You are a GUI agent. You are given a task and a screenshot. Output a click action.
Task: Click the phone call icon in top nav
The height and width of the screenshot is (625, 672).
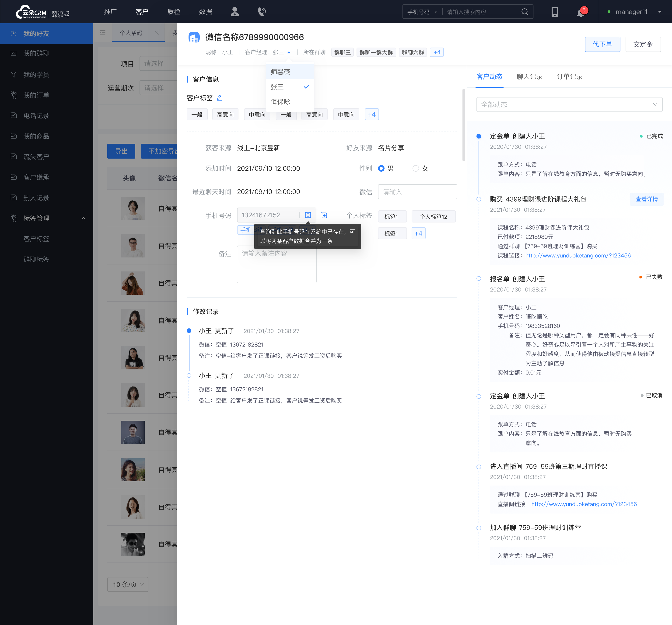264,12
